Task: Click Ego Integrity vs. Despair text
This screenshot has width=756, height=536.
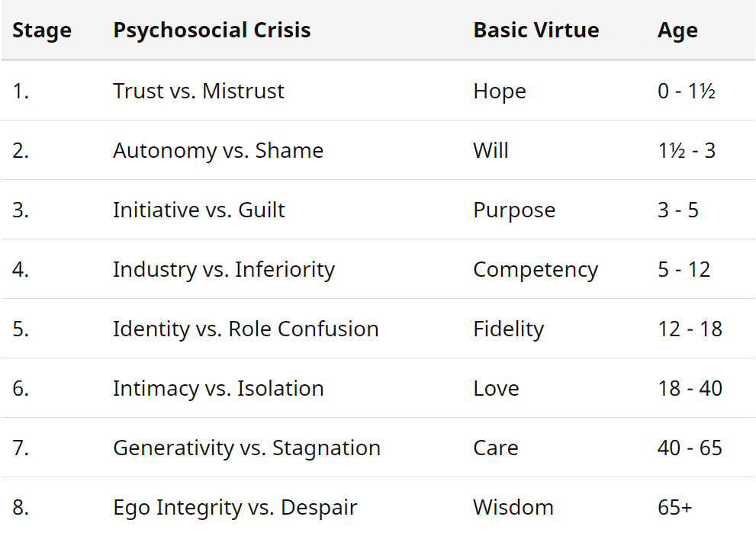Action: (x=235, y=508)
